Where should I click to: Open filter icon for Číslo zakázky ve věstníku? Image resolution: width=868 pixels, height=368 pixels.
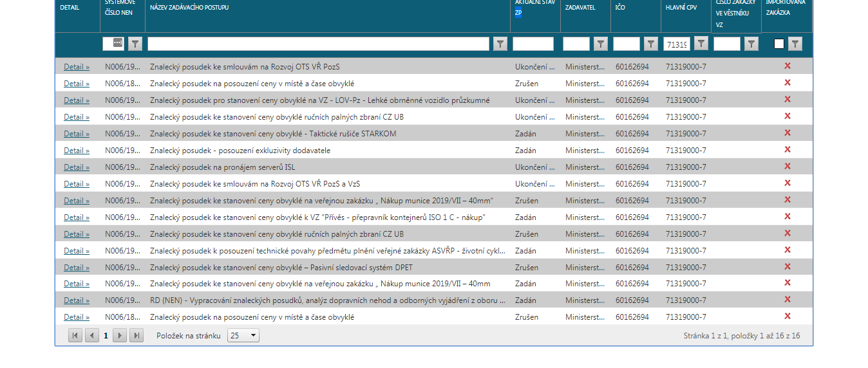coord(751,44)
